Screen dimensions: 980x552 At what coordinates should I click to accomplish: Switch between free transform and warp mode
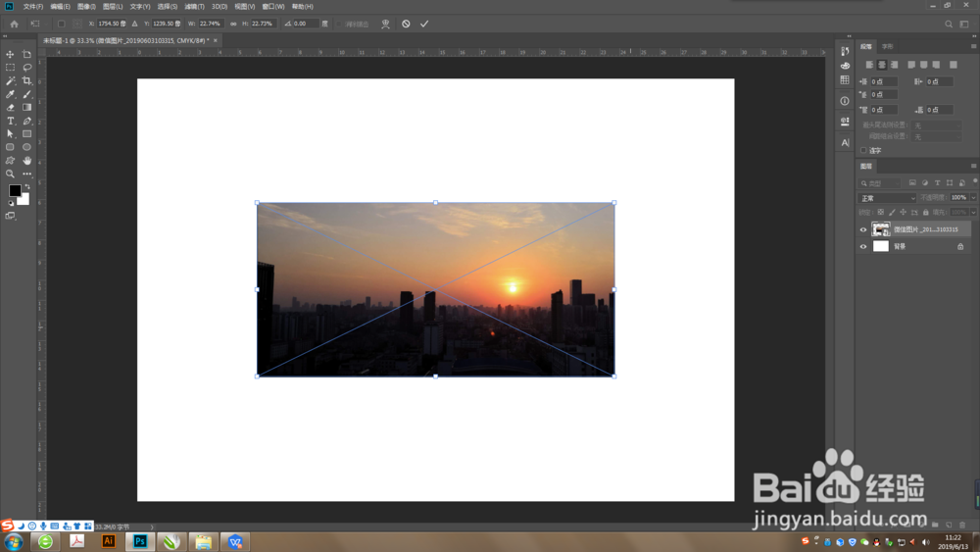[x=385, y=24]
